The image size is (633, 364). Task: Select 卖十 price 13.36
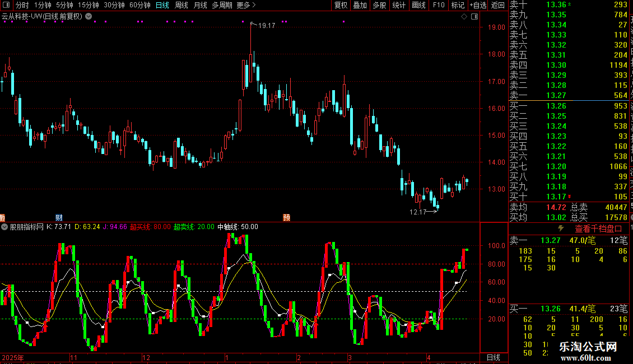pyautogui.click(x=556, y=4)
